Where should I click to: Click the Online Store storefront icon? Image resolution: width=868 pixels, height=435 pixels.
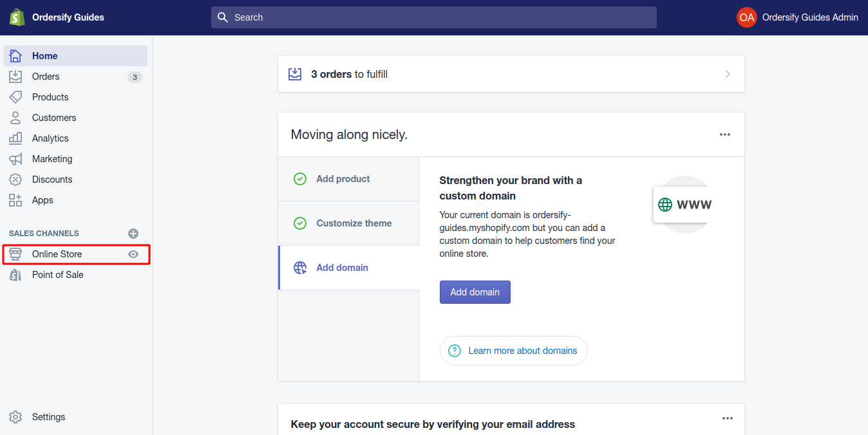pyautogui.click(x=15, y=254)
